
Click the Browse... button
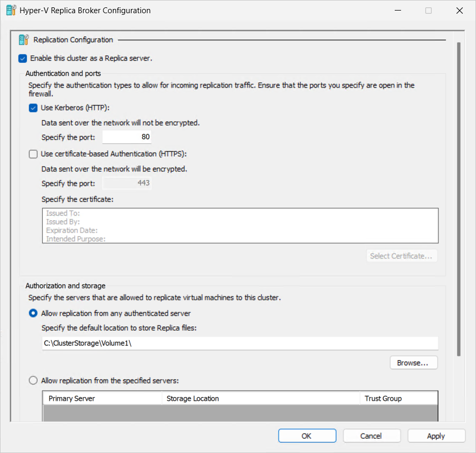(x=414, y=363)
